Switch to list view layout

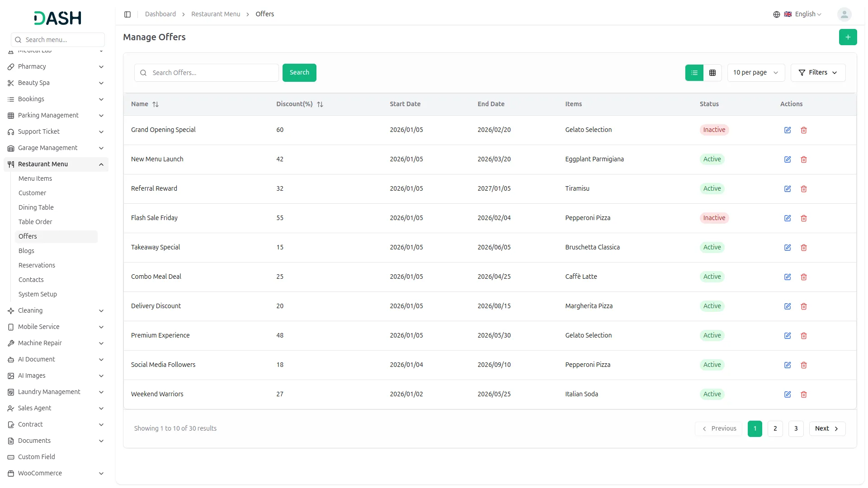[x=694, y=73]
